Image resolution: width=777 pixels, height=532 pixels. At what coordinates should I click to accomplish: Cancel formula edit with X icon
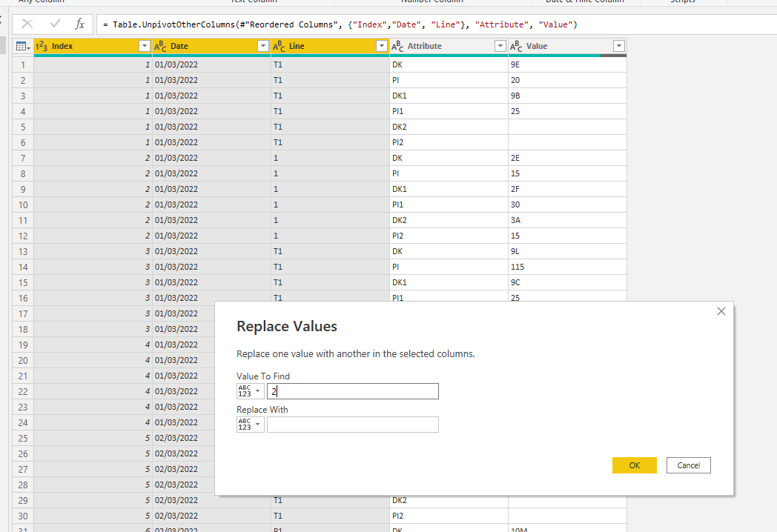pyautogui.click(x=27, y=24)
